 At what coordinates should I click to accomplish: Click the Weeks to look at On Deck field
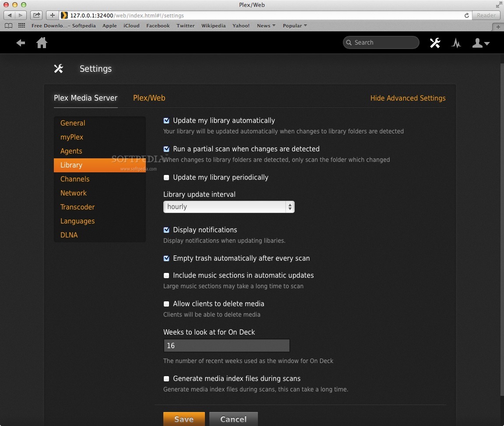click(x=226, y=346)
